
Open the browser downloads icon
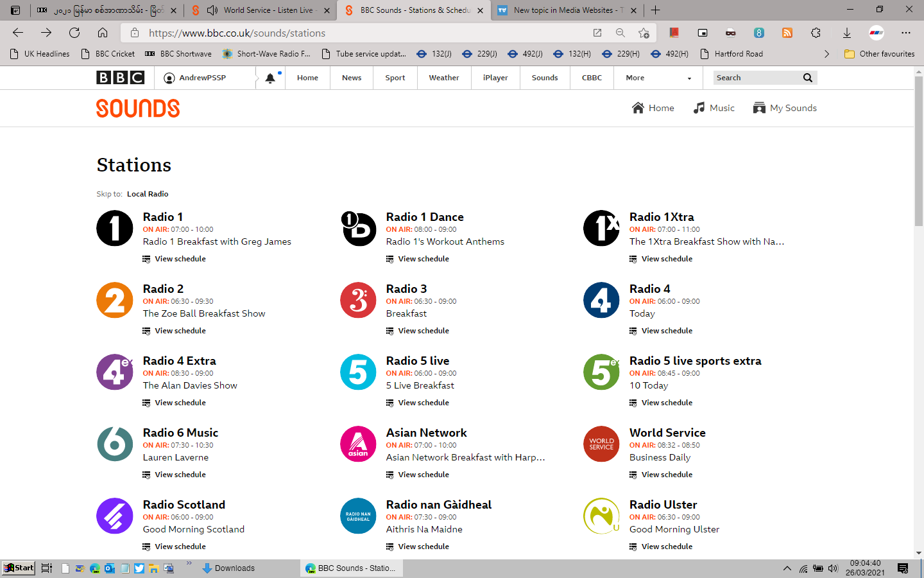847,33
